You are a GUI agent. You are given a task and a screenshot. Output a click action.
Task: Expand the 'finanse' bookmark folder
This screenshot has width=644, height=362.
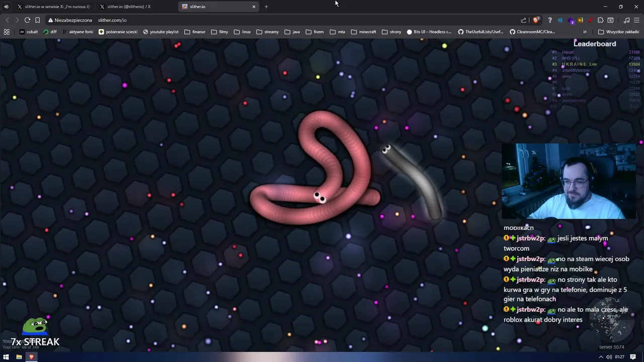(x=195, y=32)
